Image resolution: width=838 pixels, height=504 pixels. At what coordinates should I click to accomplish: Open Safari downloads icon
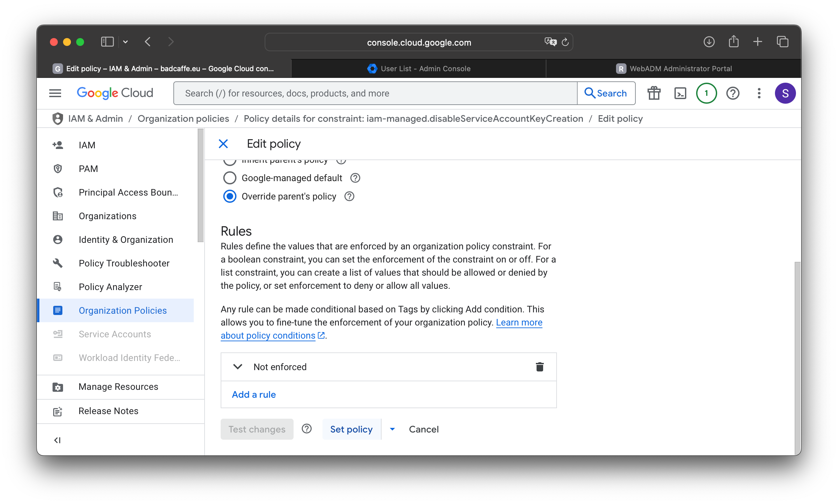pos(709,42)
